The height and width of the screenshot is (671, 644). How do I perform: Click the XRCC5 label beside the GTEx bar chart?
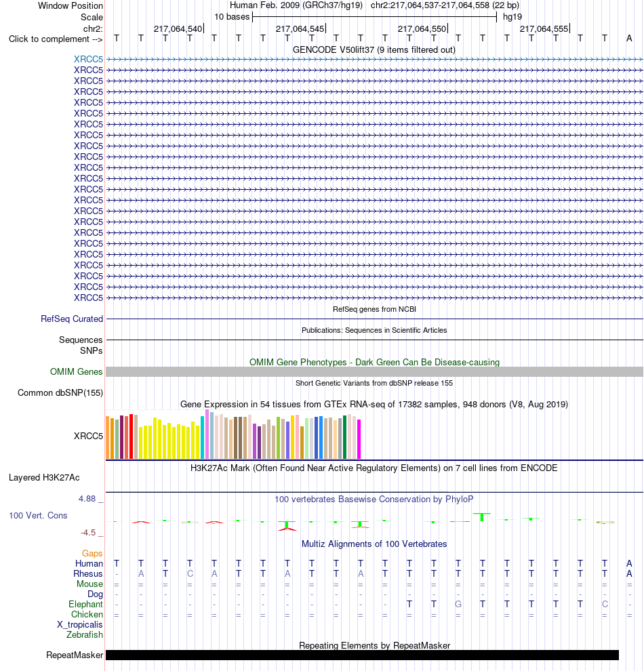point(88,436)
